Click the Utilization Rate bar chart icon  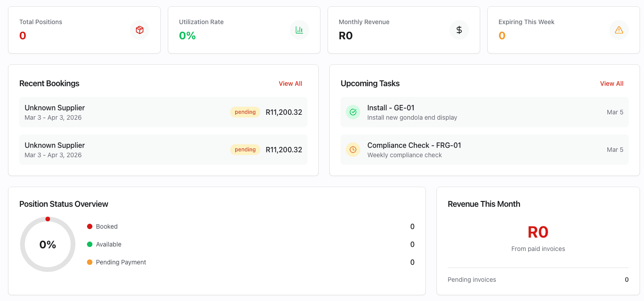299,29
